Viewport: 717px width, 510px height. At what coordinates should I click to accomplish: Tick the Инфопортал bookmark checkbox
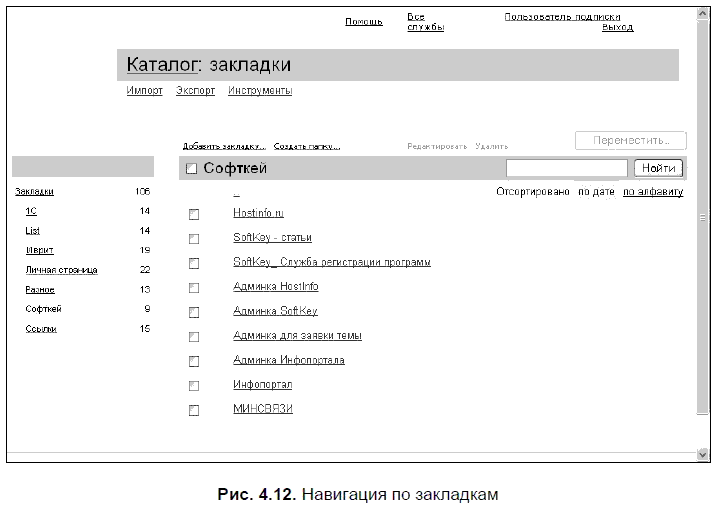pyautogui.click(x=194, y=385)
